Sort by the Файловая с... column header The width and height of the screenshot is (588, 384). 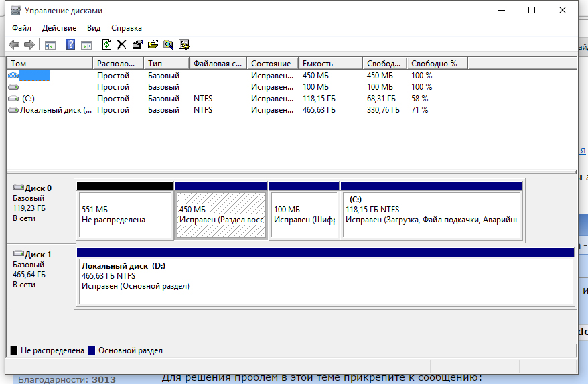[218, 64]
